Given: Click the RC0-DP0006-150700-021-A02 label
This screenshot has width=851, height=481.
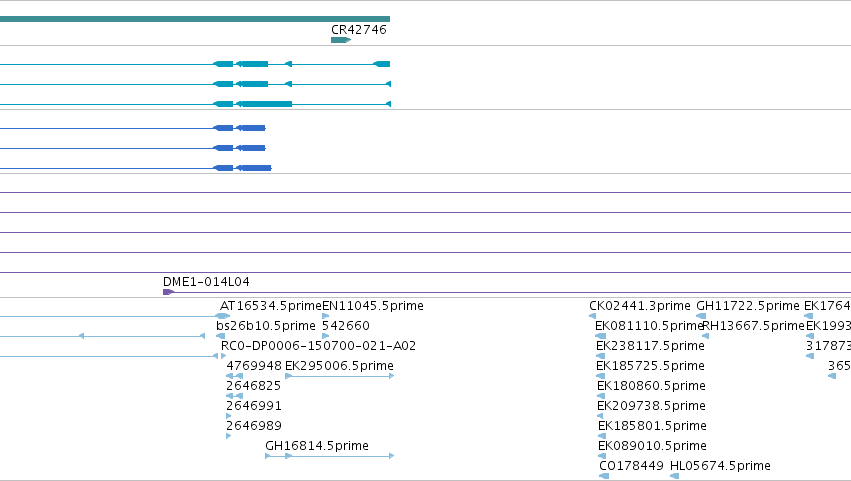Looking at the screenshot, I should click(x=318, y=346).
